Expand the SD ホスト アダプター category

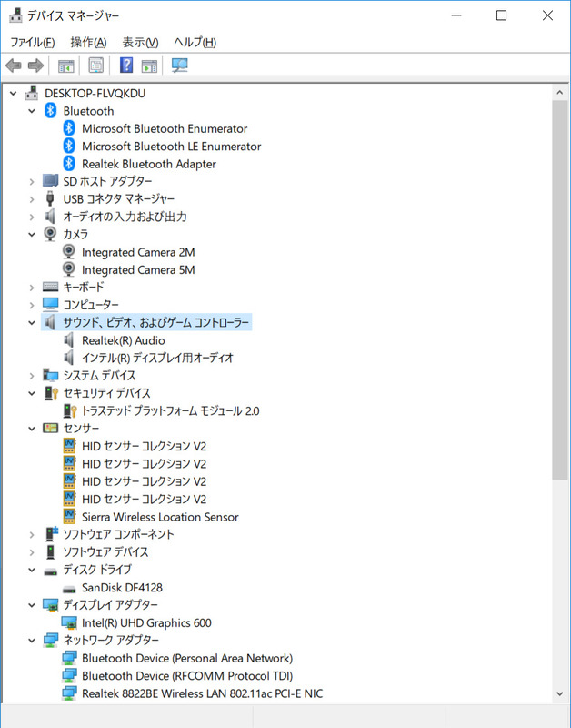coord(32,181)
